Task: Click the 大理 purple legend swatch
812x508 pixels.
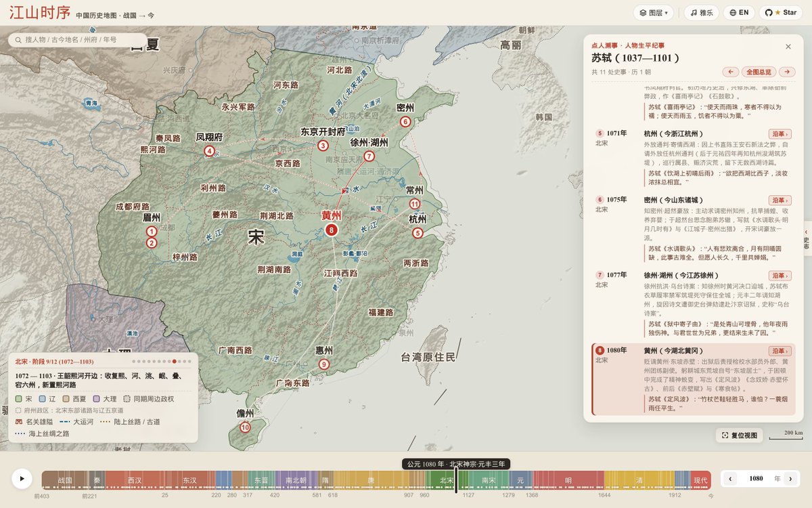Action: 97,399
